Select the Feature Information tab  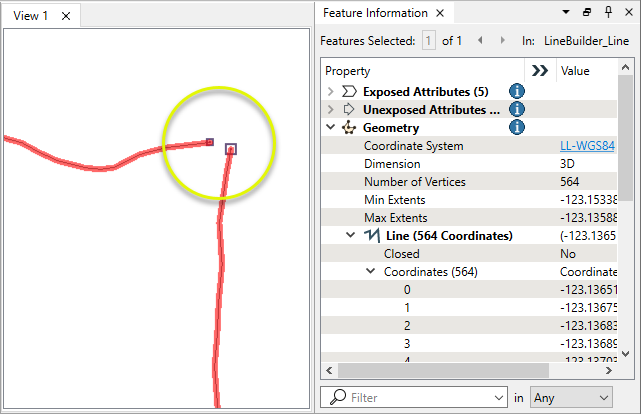click(x=373, y=13)
